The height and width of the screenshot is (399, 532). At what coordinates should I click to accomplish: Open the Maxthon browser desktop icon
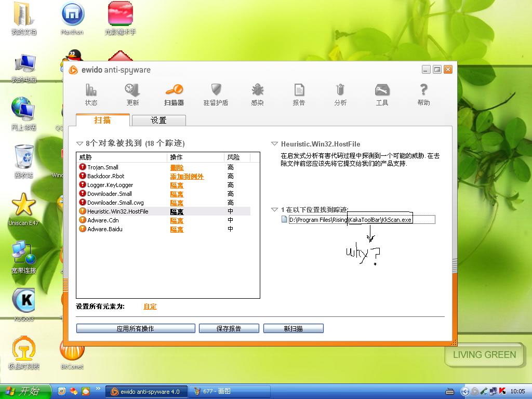coord(72,18)
